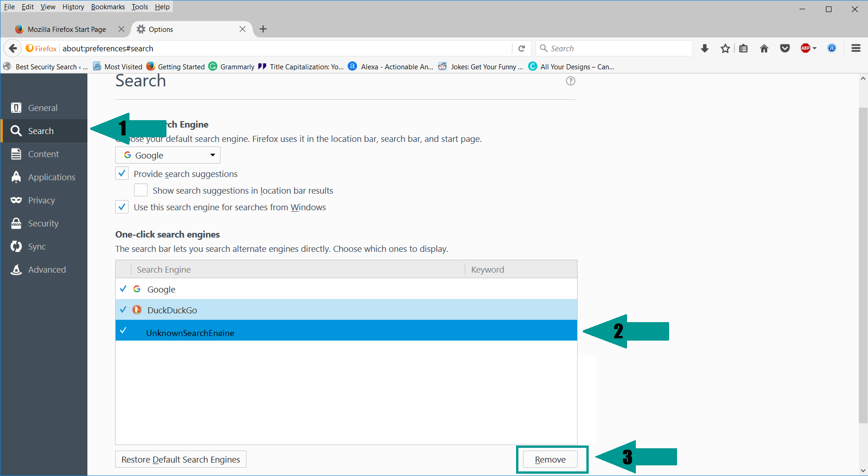Viewport: 868px width, 476px height.
Task: Click Restore Default Search Engines
Action: point(180,459)
